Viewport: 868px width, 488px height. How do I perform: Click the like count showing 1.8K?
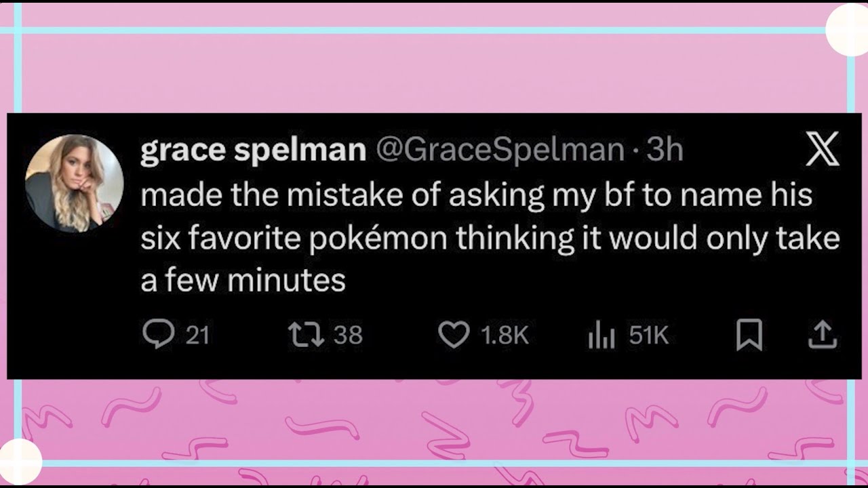(503, 335)
